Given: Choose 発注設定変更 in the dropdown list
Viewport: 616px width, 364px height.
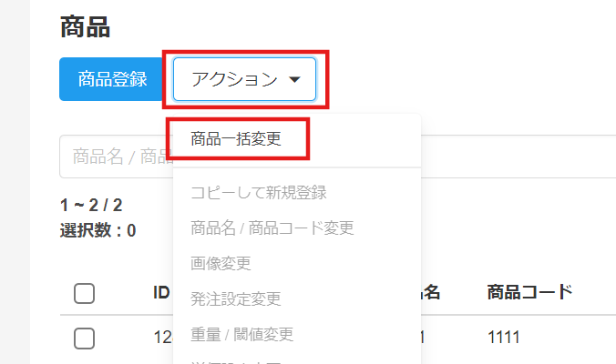Looking at the screenshot, I should tap(235, 298).
